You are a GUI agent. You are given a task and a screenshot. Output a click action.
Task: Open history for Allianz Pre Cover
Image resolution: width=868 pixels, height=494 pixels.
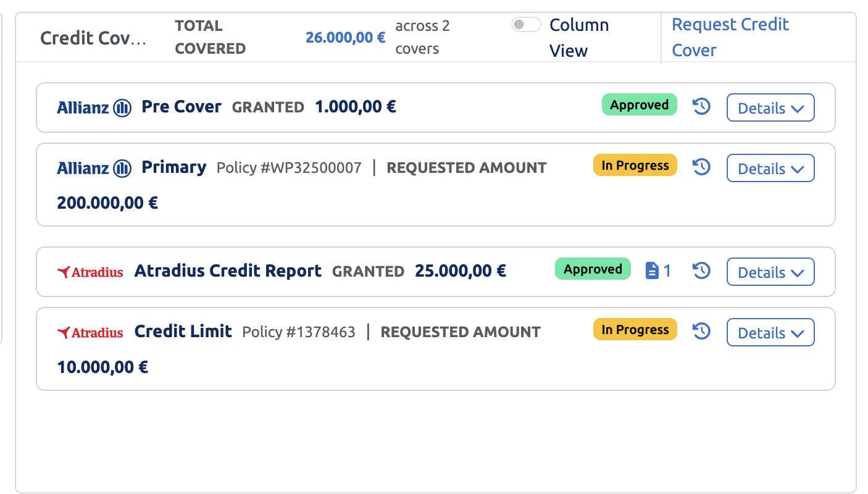701,107
